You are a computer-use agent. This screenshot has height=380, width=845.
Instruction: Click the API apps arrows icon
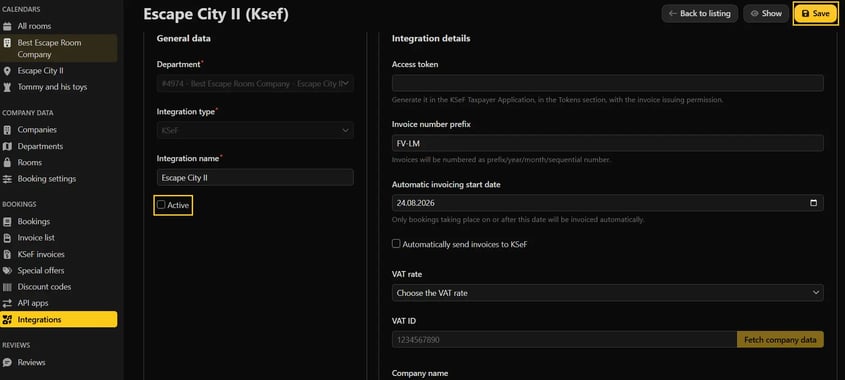[x=7, y=303]
